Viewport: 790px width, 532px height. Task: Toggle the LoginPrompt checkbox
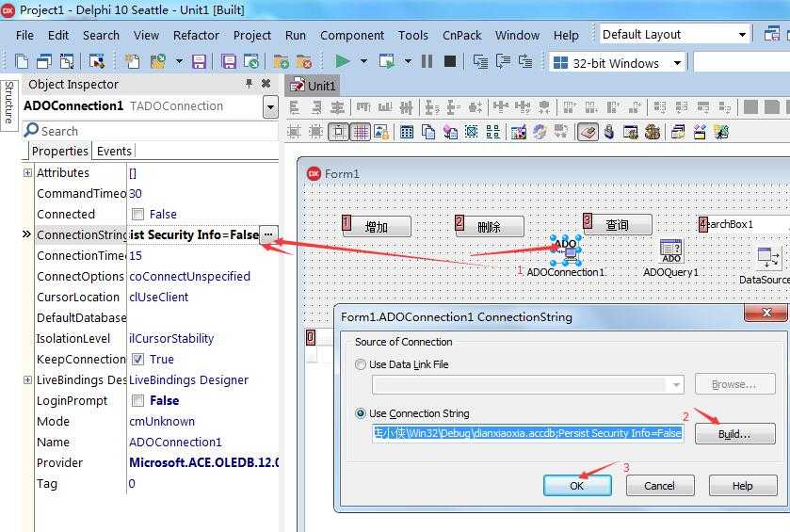coord(137,400)
